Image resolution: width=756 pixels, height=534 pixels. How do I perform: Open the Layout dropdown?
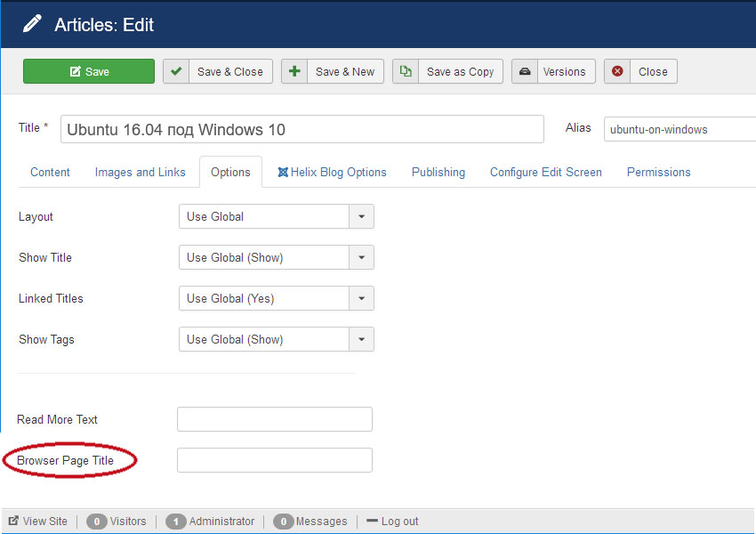pyautogui.click(x=277, y=216)
